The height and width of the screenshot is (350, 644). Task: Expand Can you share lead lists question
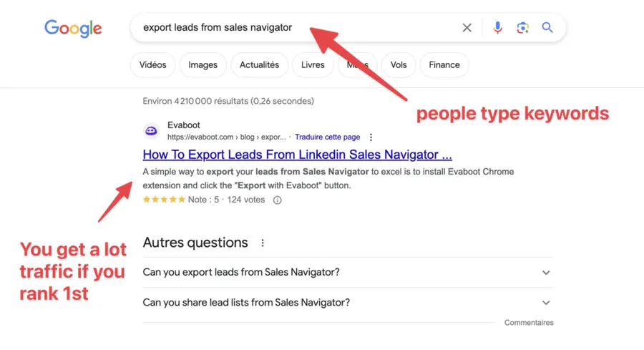(348, 303)
